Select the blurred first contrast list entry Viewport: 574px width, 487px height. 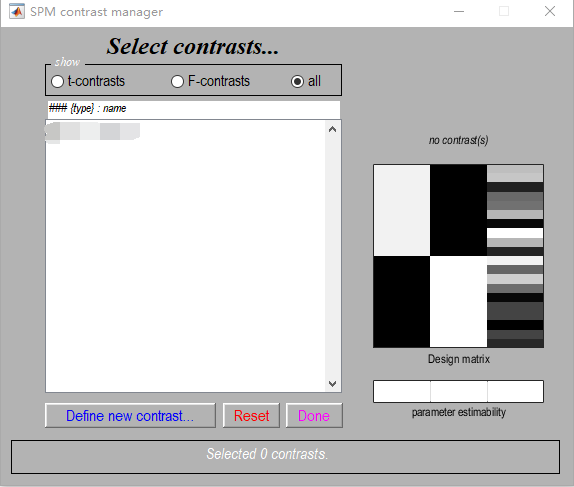(x=92, y=132)
